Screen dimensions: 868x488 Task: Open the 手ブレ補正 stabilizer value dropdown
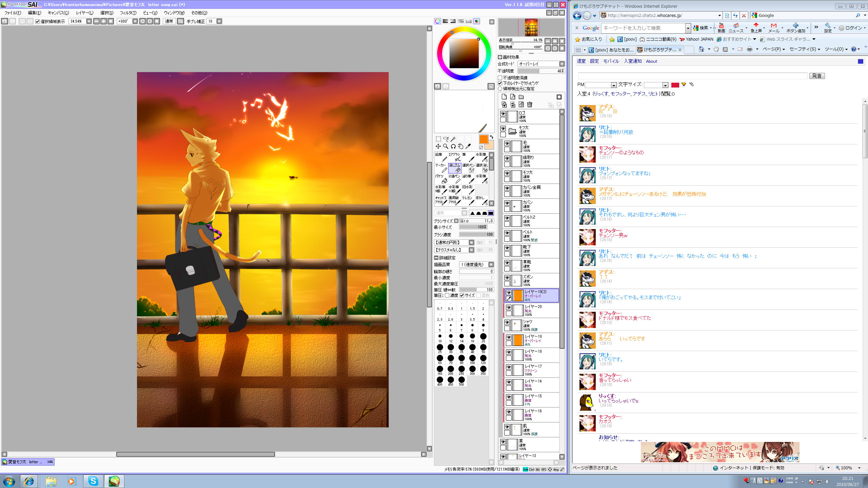219,21
